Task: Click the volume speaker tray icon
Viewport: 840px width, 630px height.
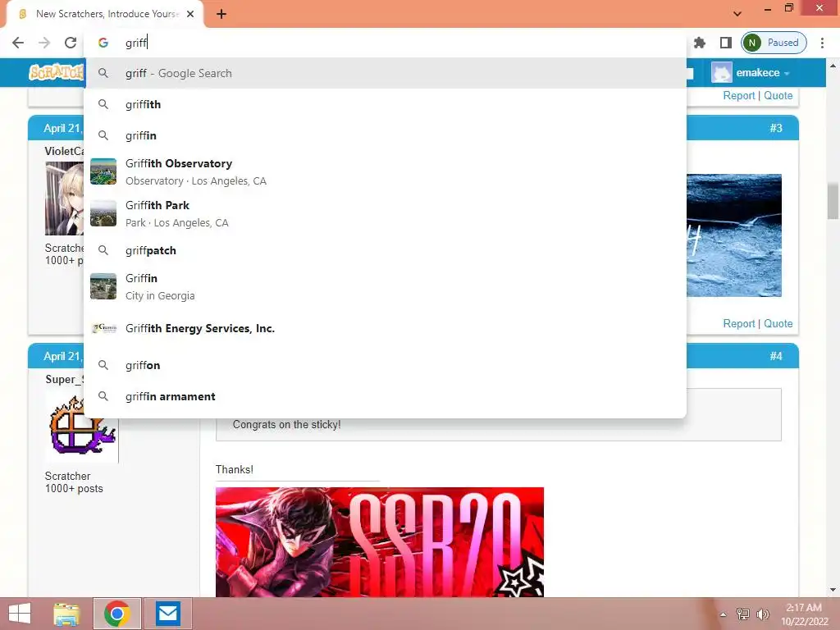Action: pos(762,614)
